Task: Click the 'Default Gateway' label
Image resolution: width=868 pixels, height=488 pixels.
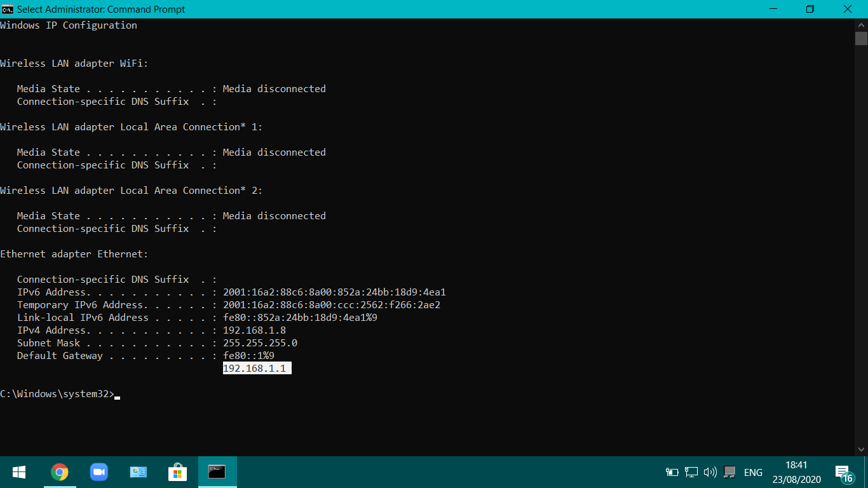Action: tap(60, 356)
